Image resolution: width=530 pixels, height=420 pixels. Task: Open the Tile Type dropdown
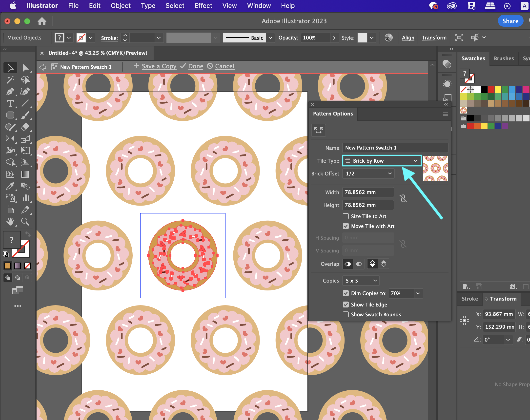[x=382, y=161]
